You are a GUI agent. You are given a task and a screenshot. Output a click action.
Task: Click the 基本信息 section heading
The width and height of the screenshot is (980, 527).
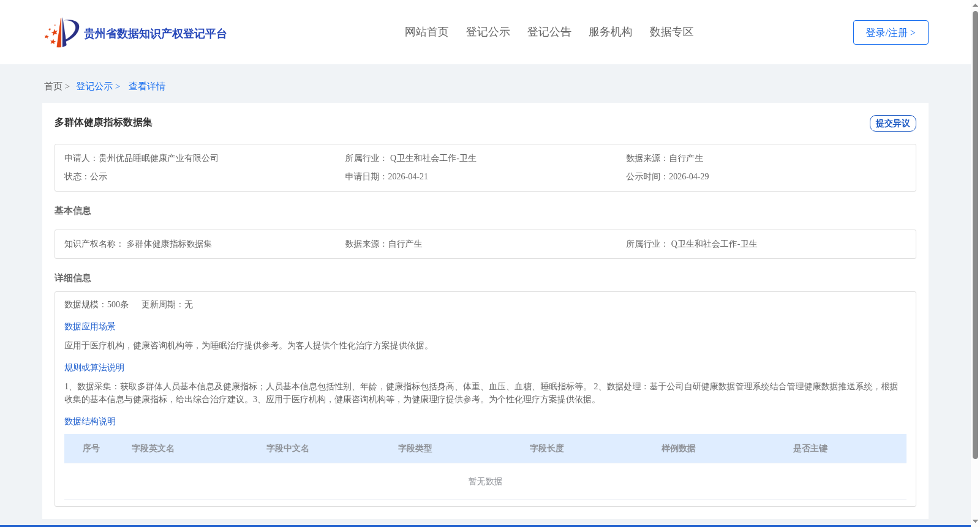[73, 211]
